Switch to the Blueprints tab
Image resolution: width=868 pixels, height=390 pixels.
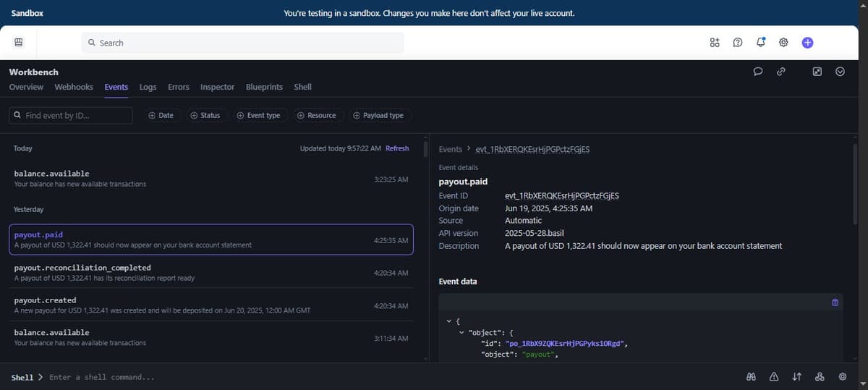pyautogui.click(x=264, y=87)
